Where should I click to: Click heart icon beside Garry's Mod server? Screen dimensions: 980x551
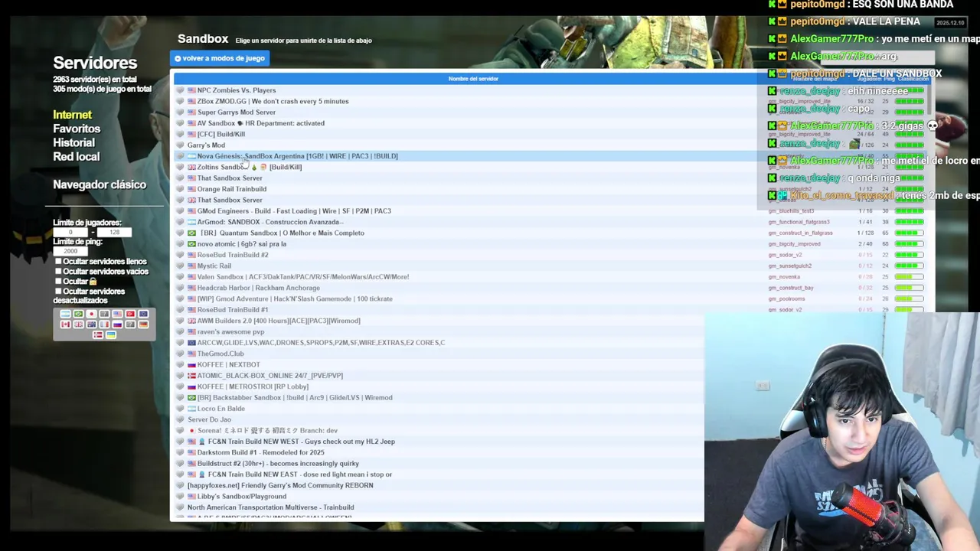[x=181, y=145]
